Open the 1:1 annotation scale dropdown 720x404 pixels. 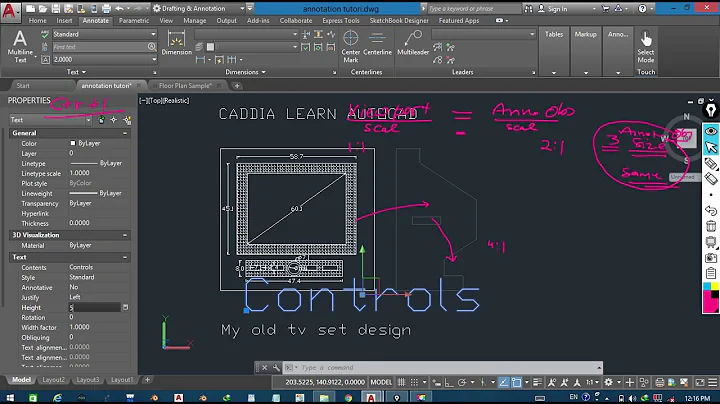(592, 382)
